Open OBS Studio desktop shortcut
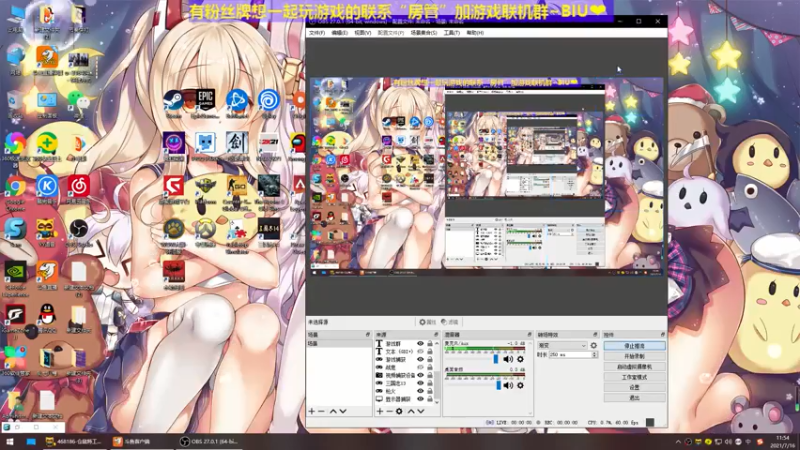The width and height of the screenshot is (800, 450). click(x=79, y=232)
